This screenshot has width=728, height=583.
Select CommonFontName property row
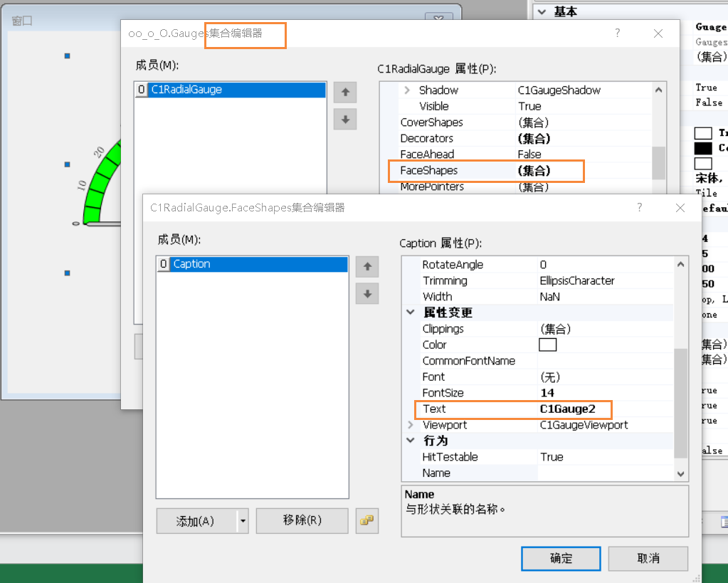tap(547, 361)
